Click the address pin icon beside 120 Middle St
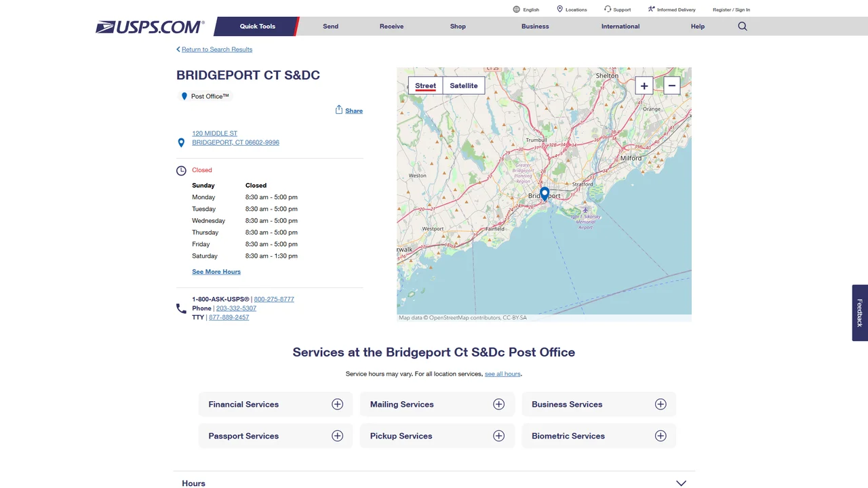868x488 pixels. (x=181, y=142)
